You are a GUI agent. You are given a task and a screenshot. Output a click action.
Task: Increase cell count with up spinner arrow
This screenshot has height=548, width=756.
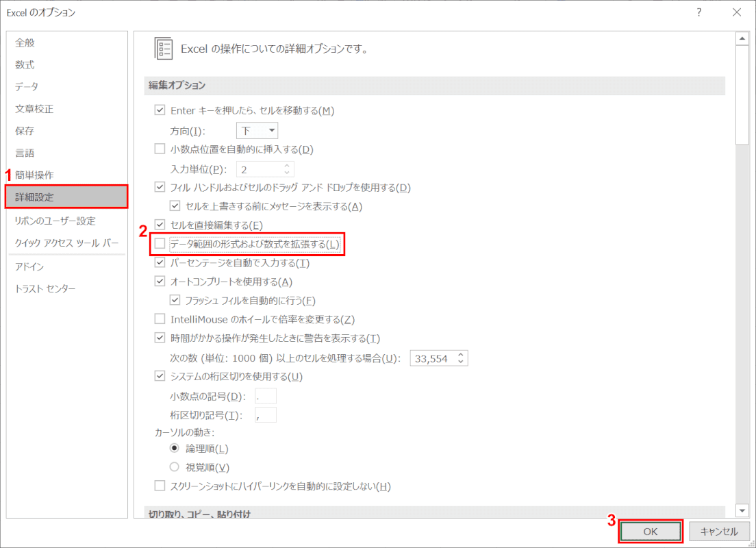[461, 355]
